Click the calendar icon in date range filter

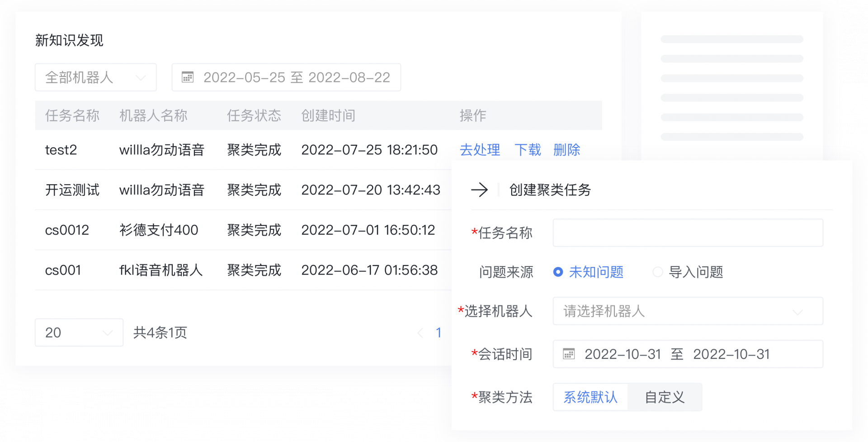(188, 77)
